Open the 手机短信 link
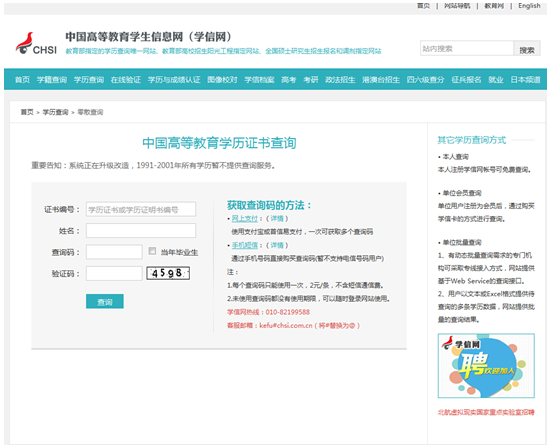Viewport: 547px width, 445px height. click(x=245, y=245)
